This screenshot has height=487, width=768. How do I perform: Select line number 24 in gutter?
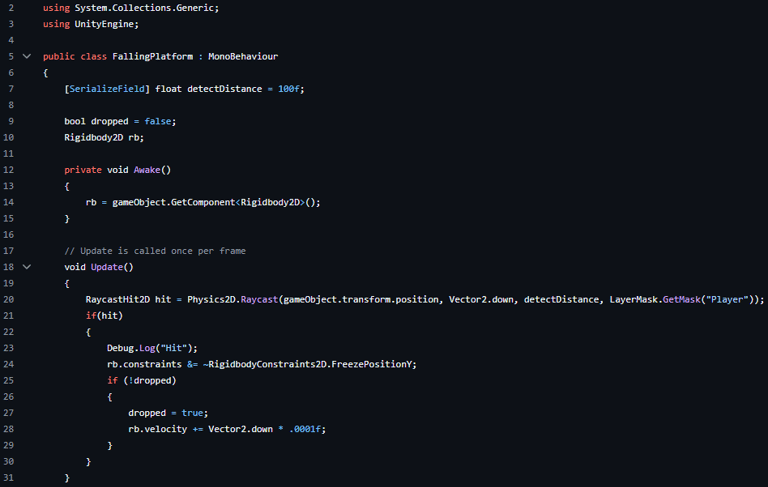click(8, 364)
